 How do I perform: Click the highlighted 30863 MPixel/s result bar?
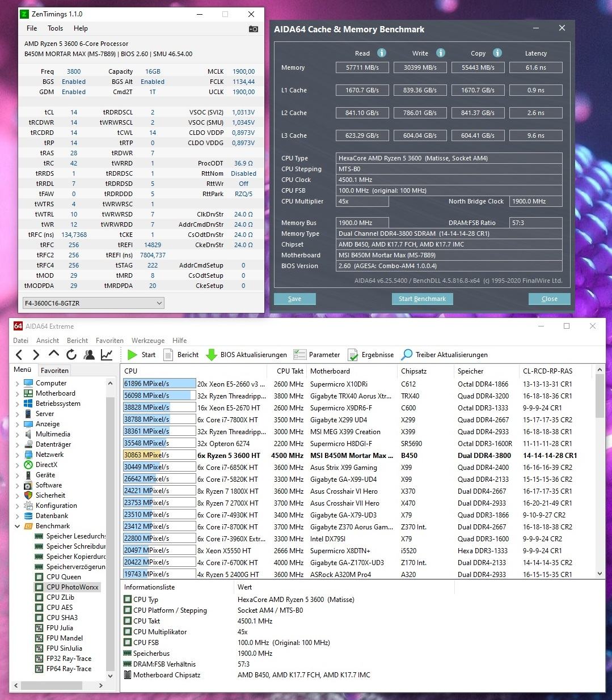(159, 455)
